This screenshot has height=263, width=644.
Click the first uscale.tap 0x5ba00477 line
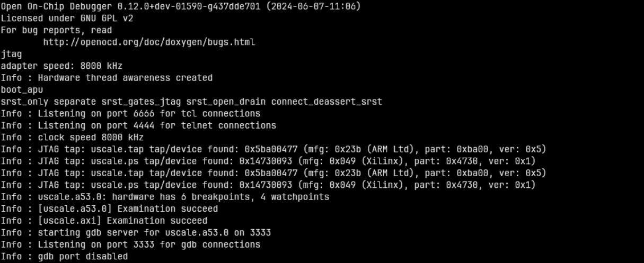click(274, 149)
